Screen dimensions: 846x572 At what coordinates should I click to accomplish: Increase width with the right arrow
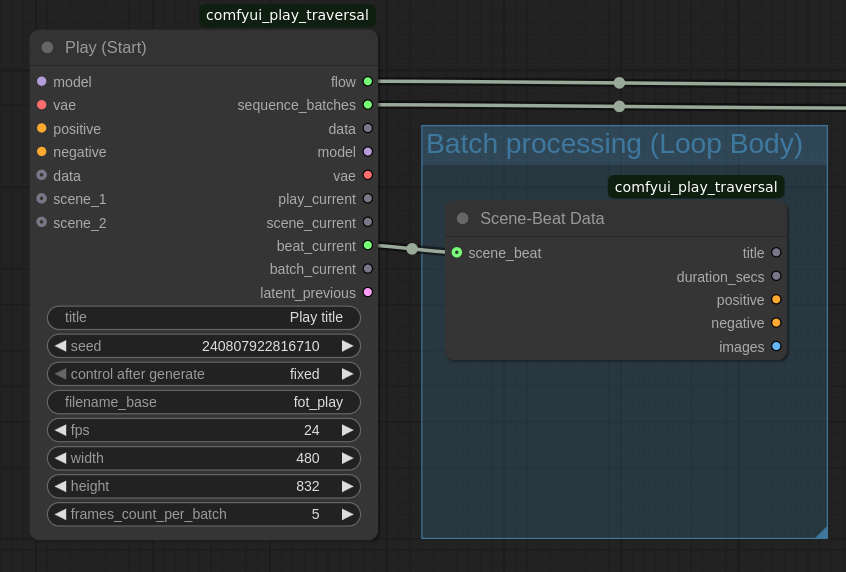[x=347, y=458]
